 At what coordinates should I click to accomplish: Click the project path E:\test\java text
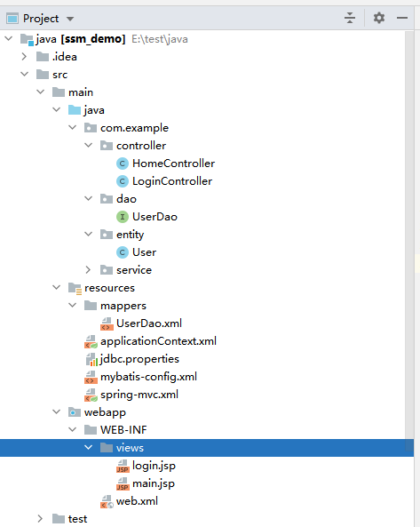pos(160,39)
